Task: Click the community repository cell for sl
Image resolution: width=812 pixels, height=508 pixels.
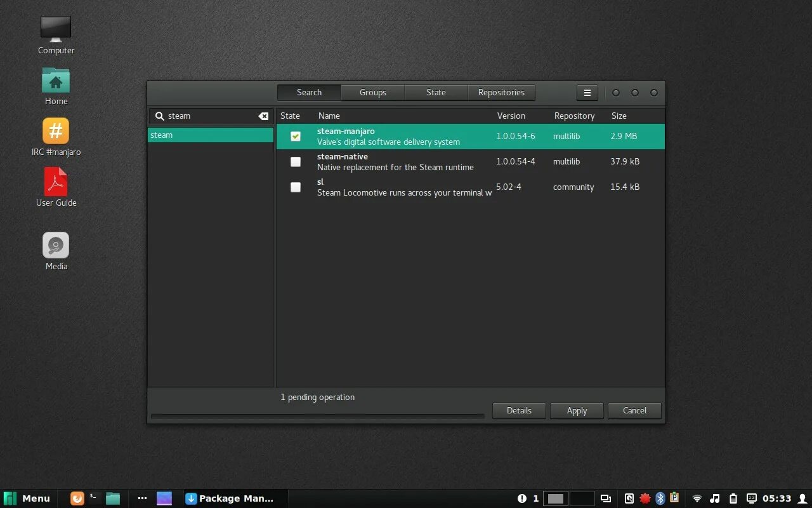Action: (x=573, y=187)
